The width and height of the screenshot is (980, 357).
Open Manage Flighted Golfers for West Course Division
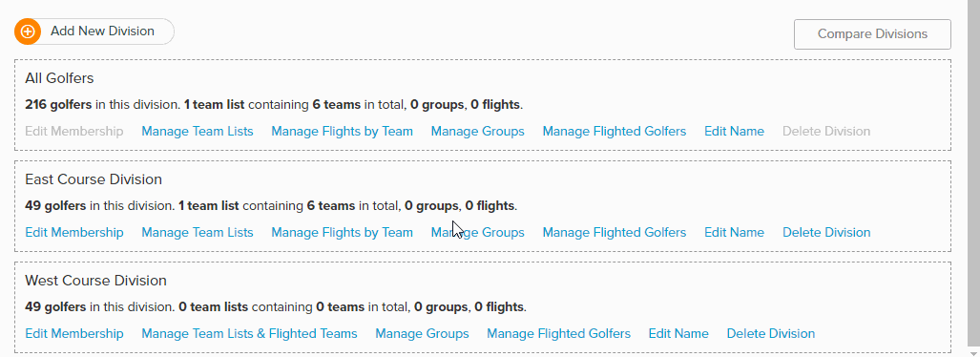(559, 334)
